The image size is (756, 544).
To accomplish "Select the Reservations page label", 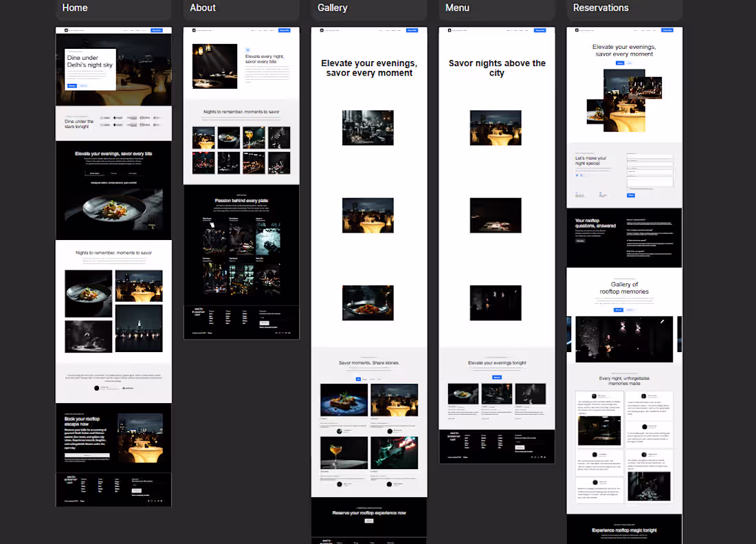I will 601,8.
